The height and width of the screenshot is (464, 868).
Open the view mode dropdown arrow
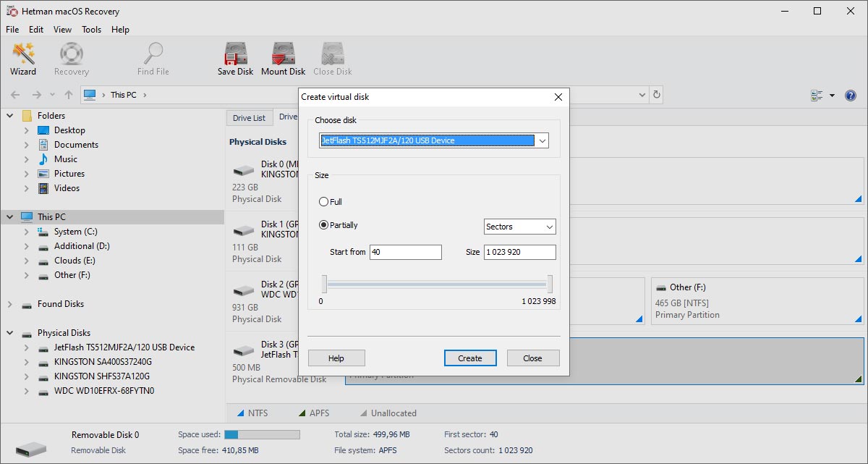coord(832,96)
